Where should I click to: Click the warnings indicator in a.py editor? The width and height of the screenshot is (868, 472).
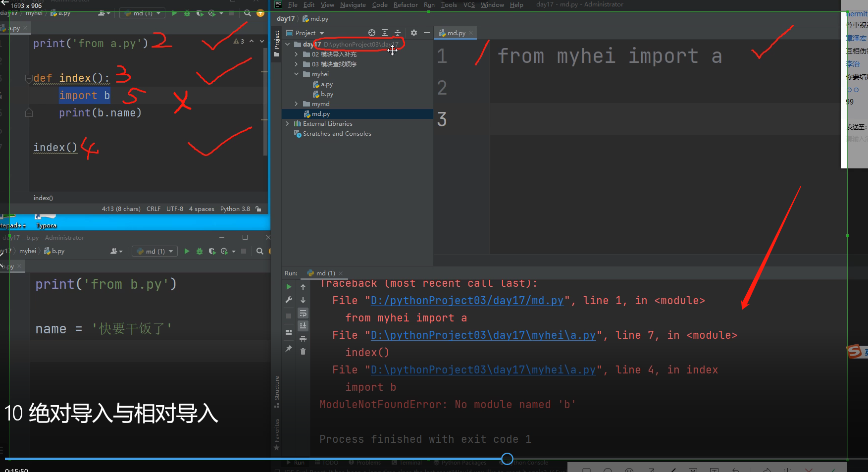(239, 41)
